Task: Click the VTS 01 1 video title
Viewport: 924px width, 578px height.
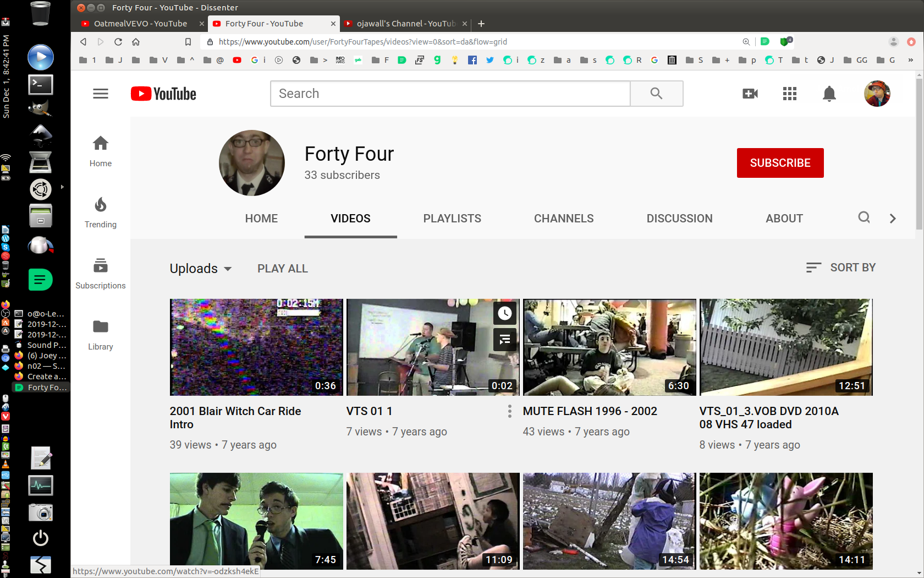Action: tap(369, 411)
